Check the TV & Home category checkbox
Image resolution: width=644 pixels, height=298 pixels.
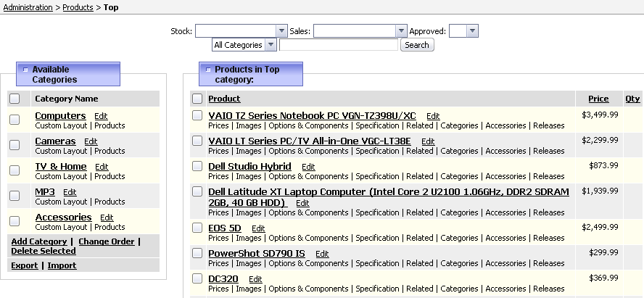point(15,170)
